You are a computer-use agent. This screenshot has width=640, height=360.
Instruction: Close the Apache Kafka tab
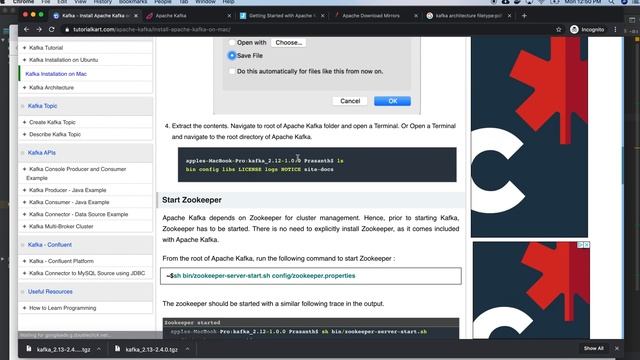coord(229,16)
